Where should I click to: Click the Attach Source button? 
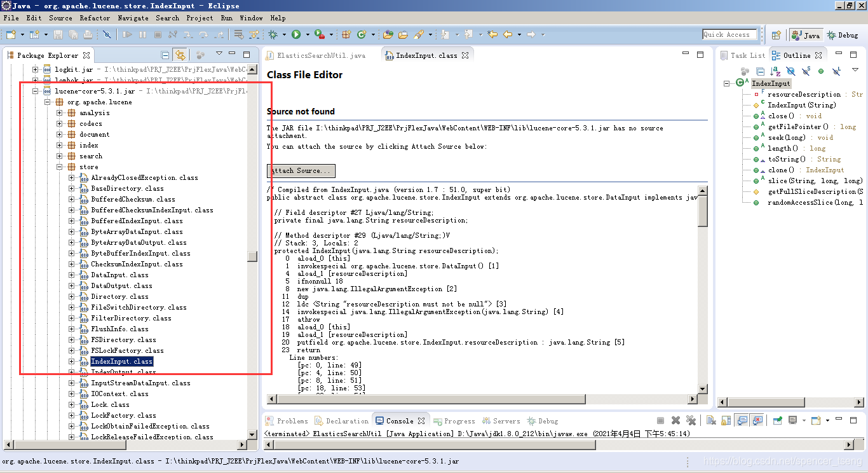301,170
